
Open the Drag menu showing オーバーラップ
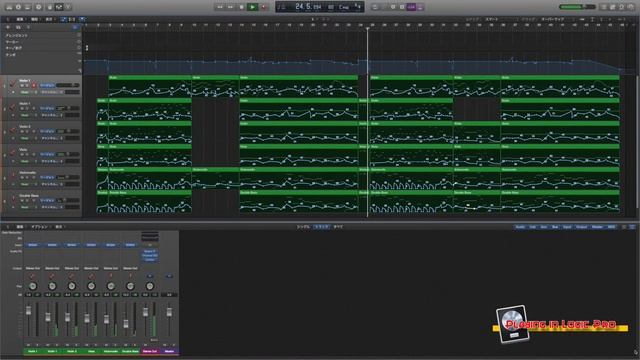pyautogui.click(x=553, y=19)
